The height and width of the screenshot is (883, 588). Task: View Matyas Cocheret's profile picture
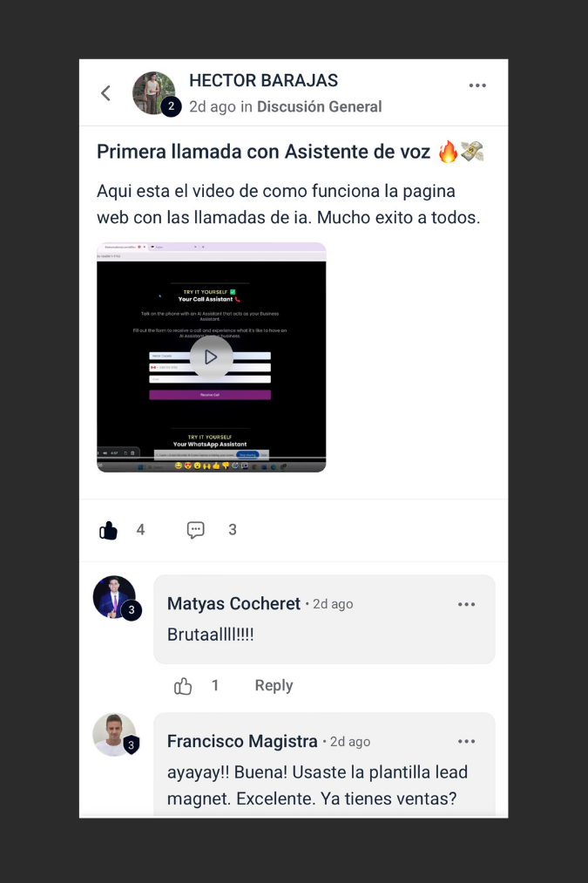tap(114, 597)
